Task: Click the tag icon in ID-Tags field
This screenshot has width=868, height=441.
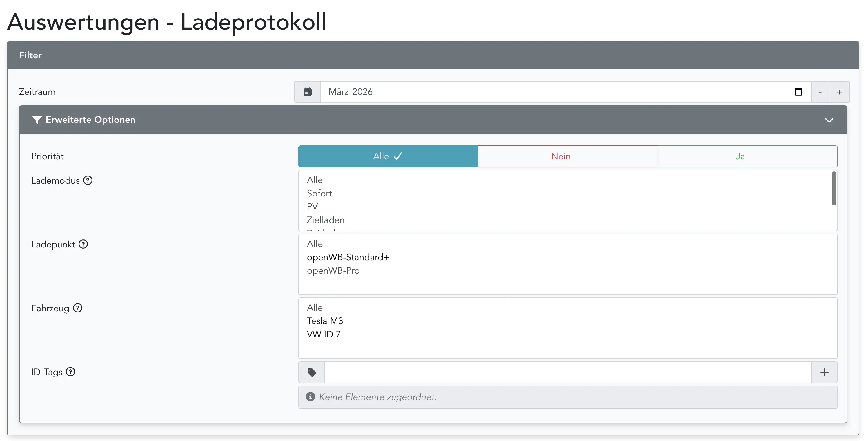Action: click(312, 372)
